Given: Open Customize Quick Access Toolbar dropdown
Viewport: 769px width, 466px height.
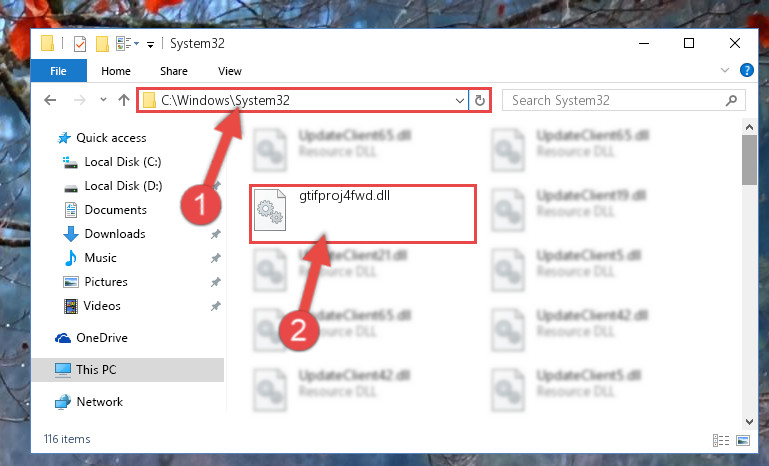Looking at the screenshot, I should click(151, 45).
